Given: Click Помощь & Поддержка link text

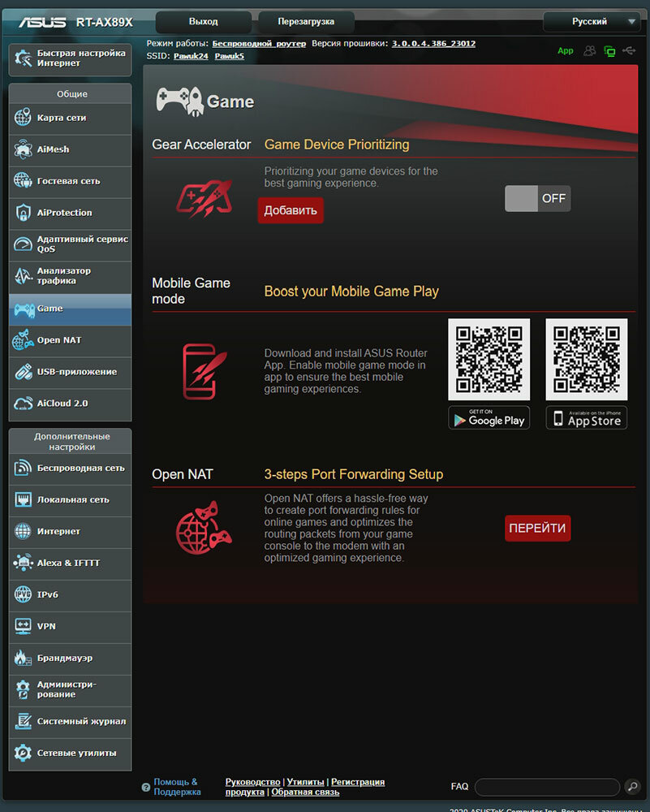Looking at the screenshot, I should point(176,787).
